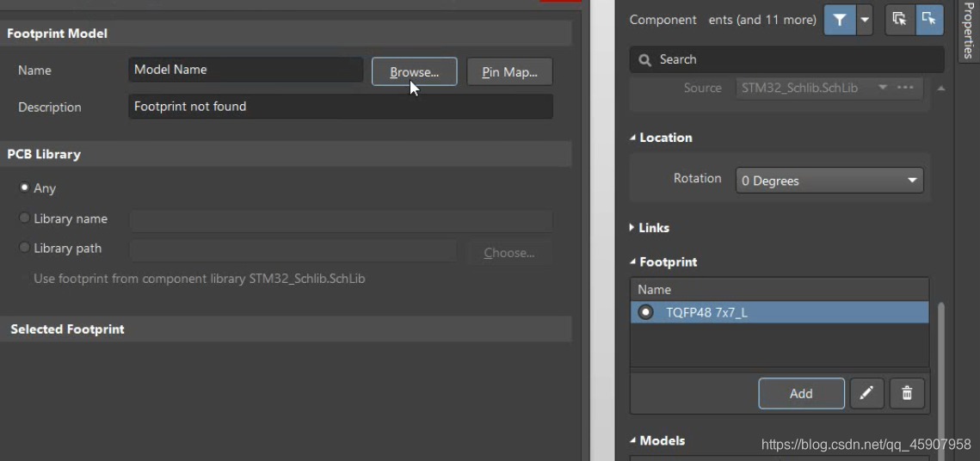Click the Model Name input field
Viewport: 980px width, 461px height.
(x=245, y=70)
